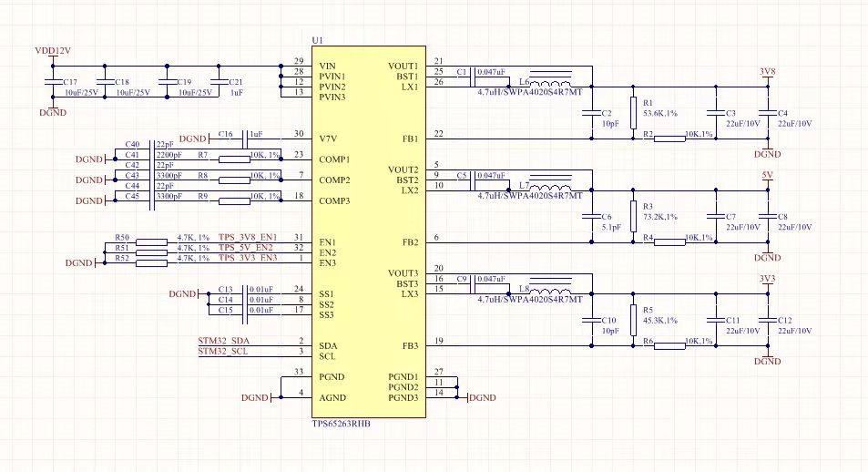
Task: Click the TPS65263RHB part name text
Action: 341,424
